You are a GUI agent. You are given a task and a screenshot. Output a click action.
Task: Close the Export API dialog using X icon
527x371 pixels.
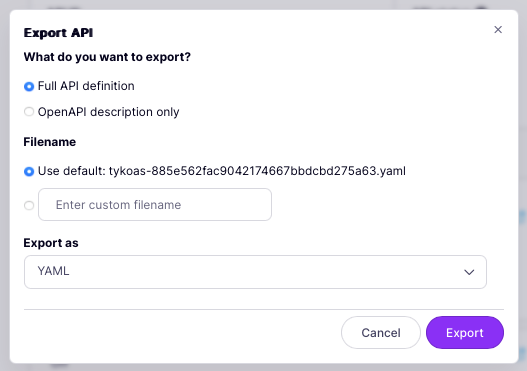point(498,30)
